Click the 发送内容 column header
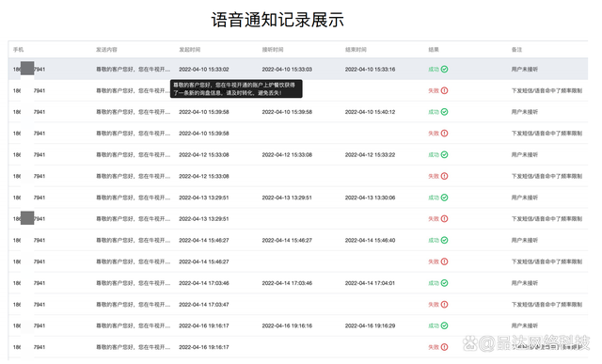Viewport: 602px width, 364px height. (106, 50)
